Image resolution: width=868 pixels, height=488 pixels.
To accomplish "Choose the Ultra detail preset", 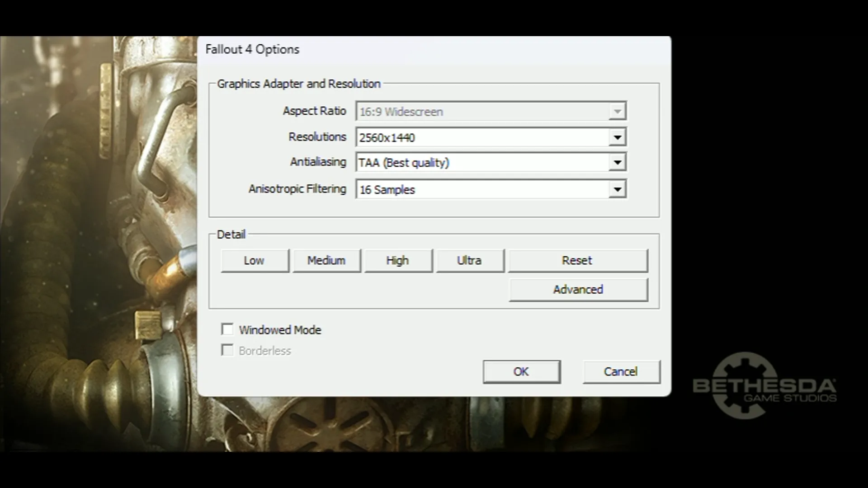I will coord(469,261).
